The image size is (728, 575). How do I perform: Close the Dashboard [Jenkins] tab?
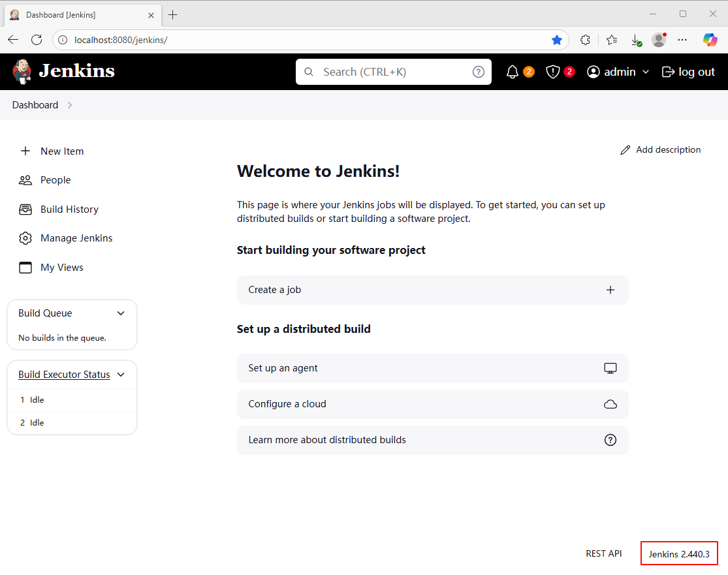point(151,15)
